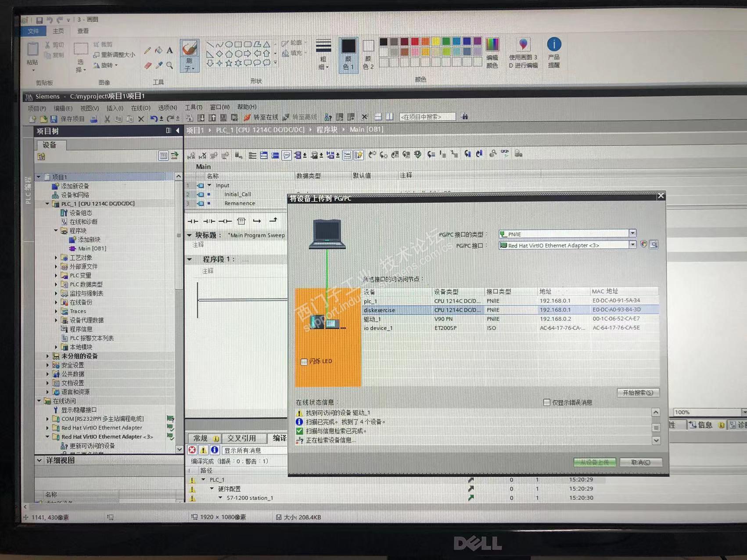
Task: Click the project search input field
Action: tap(427, 117)
